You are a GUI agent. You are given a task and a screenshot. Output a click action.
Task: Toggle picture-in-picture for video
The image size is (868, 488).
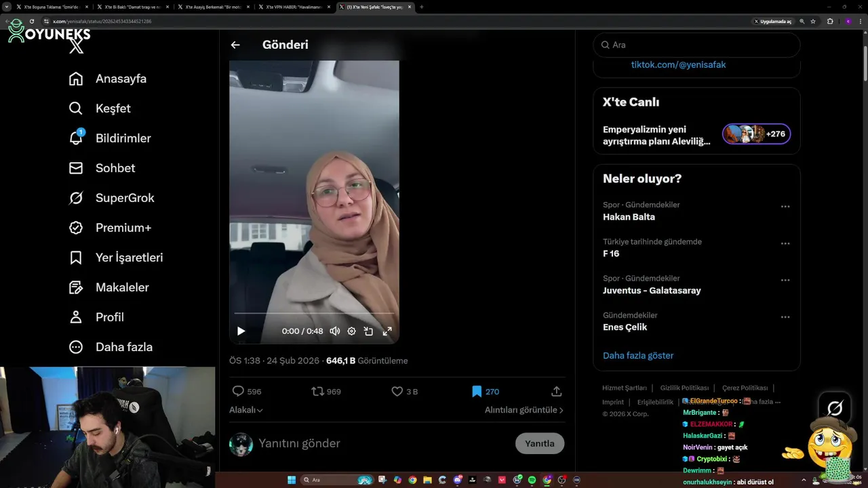(368, 331)
